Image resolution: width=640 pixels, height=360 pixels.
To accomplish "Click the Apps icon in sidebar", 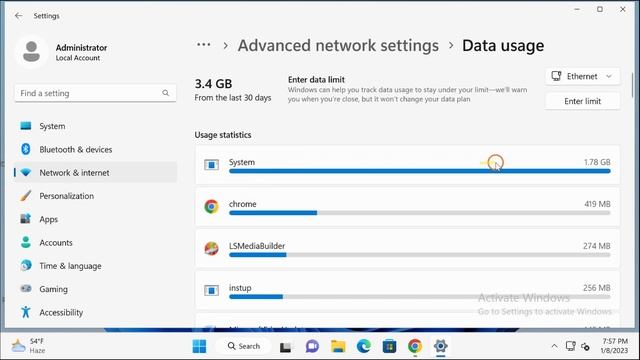I will coord(25,219).
